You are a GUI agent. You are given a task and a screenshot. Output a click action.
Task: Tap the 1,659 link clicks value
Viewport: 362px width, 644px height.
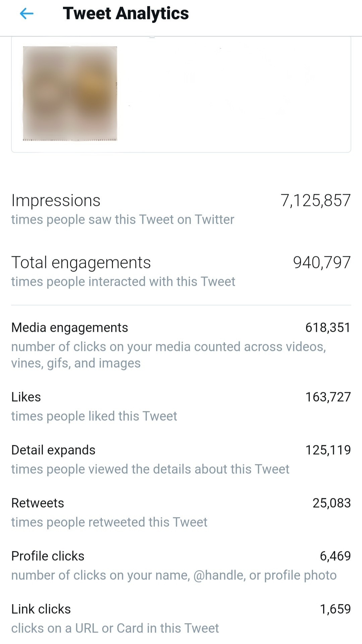point(335,609)
